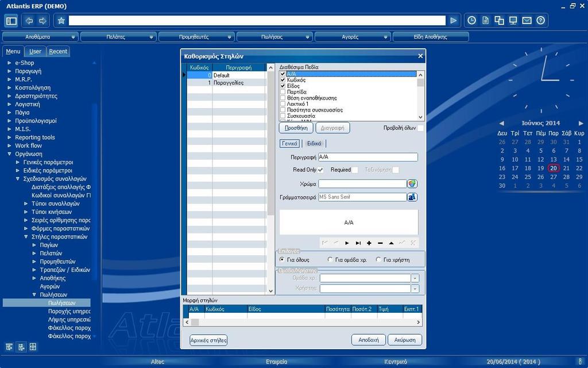
Task: Collapse the Οργάνωση tree node
Action: [9, 154]
